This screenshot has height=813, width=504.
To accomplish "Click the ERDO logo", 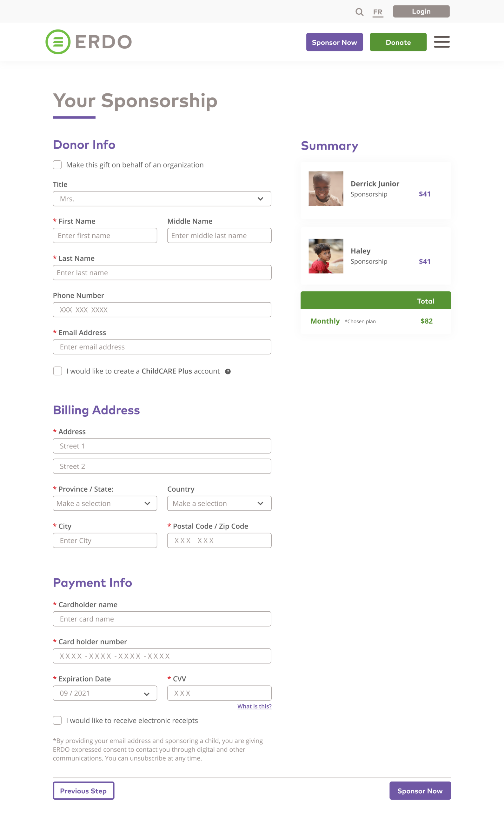I will 89,42.
